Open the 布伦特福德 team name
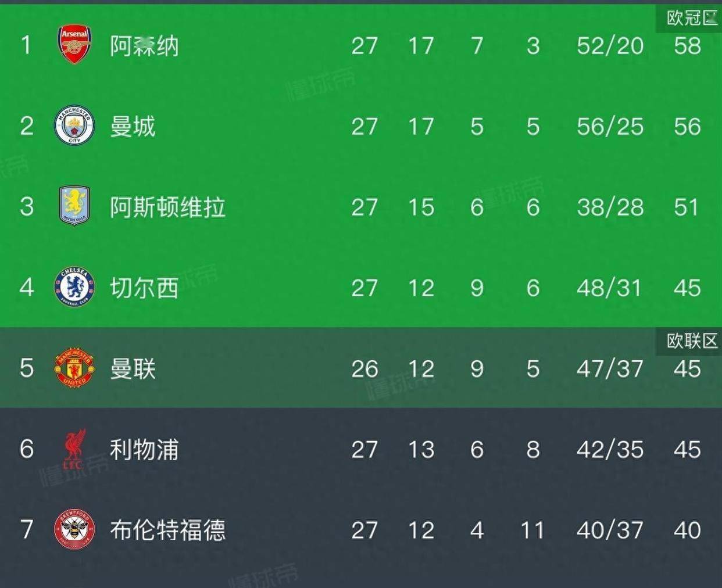This screenshot has height=588, width=722. (x=167, y=530)
